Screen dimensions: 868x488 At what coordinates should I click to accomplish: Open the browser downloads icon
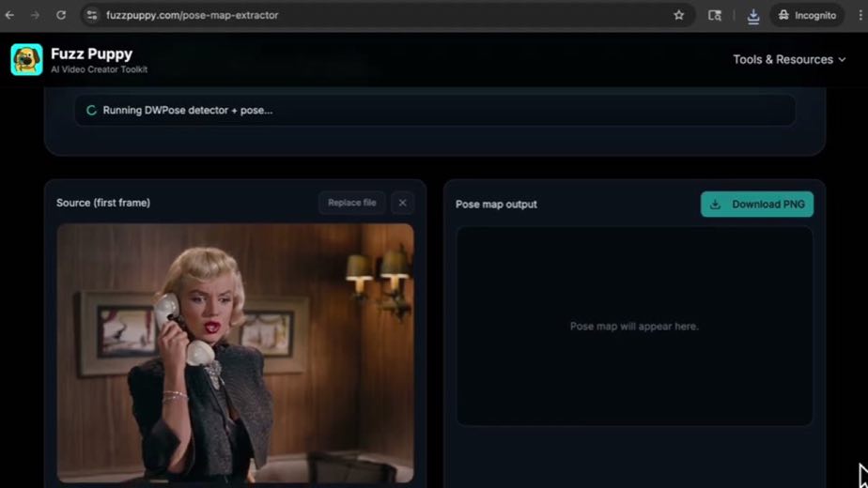click(x=752, y=16)
